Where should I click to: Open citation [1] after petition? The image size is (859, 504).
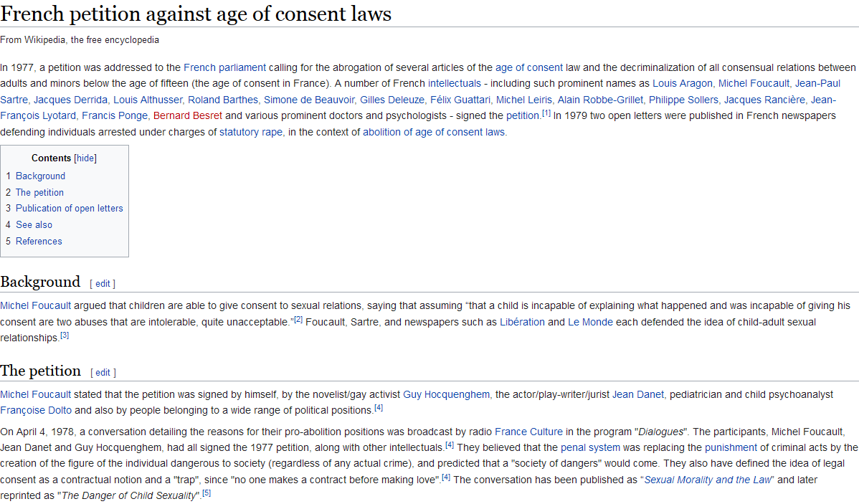coord(546,113)
